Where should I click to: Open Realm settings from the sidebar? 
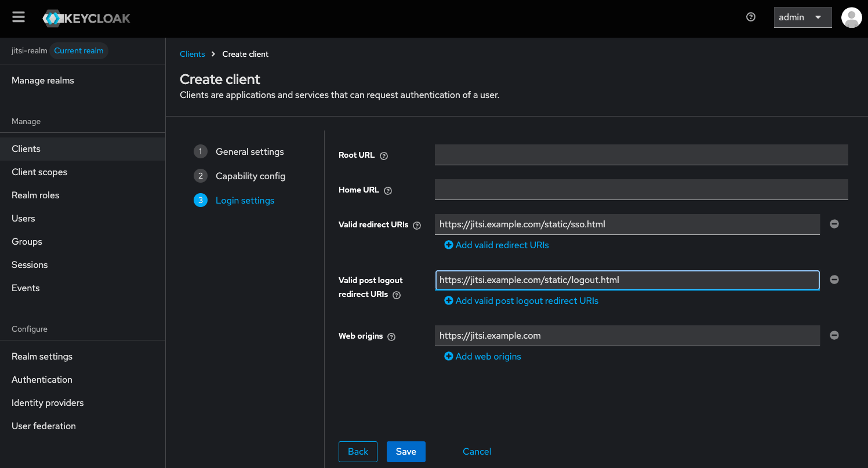[x=42, y=356]
